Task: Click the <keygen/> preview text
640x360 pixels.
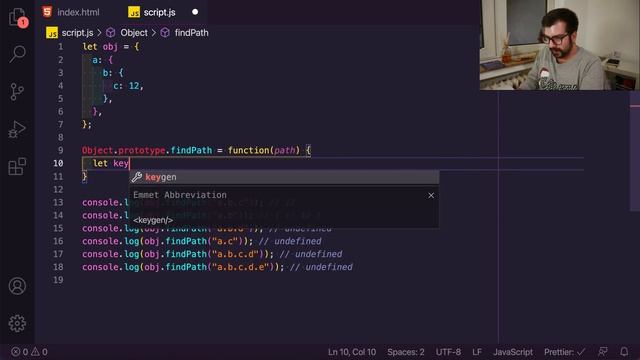Action: (153, 220)
